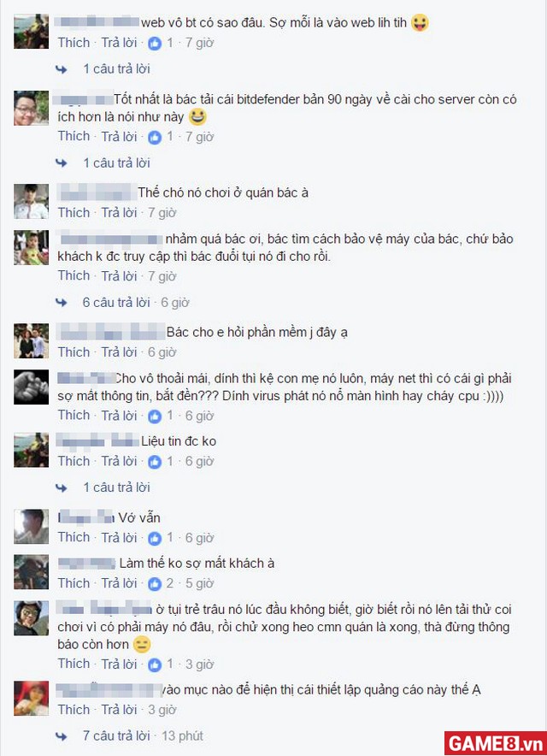The width and height of the screenshot is (547, 756).
Task: Click the like reaction icon on the bitdefender comment
Action: 154,138
